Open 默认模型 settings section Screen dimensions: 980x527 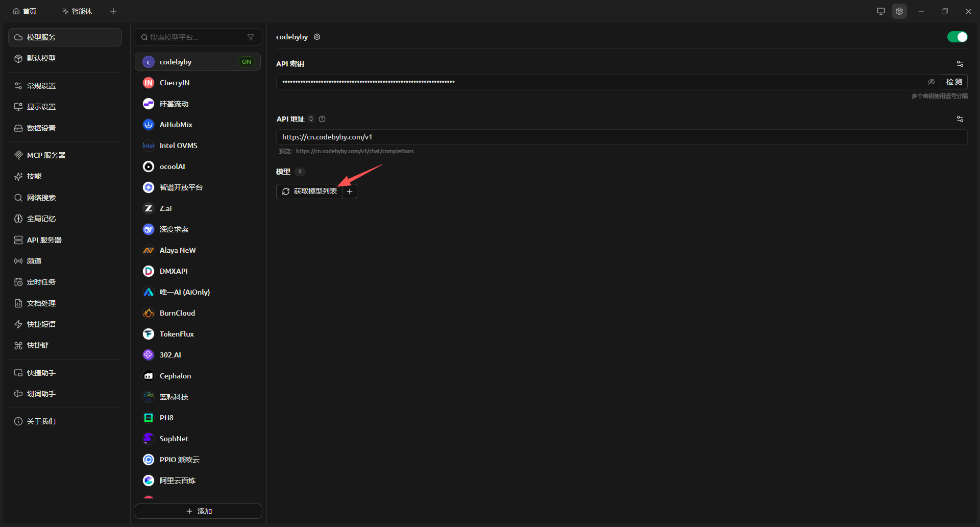(x=65, y=58)
